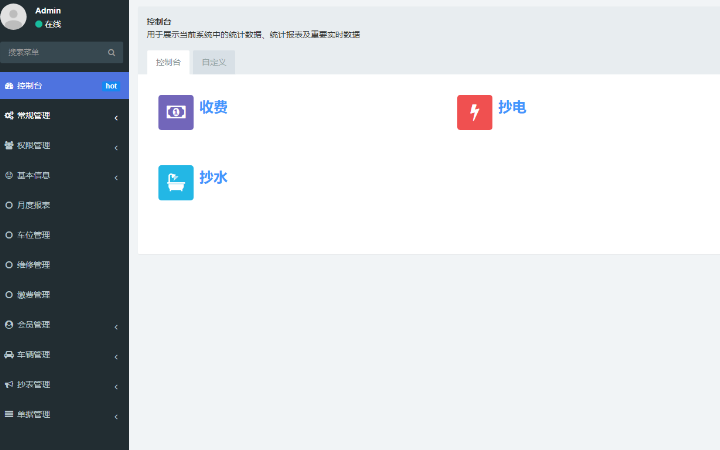Select the 控制台 tab in main panel
720x450 pixels.
pos(168,62)
